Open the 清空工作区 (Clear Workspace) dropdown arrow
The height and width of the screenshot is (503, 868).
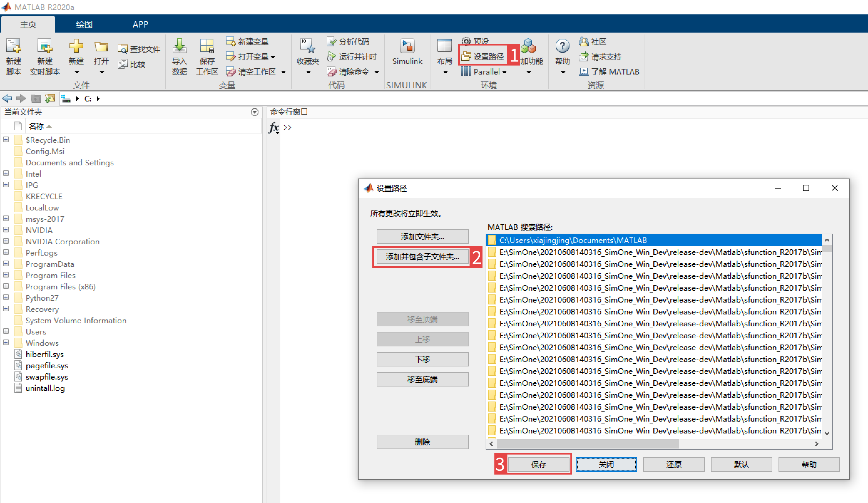pos(283,72)
